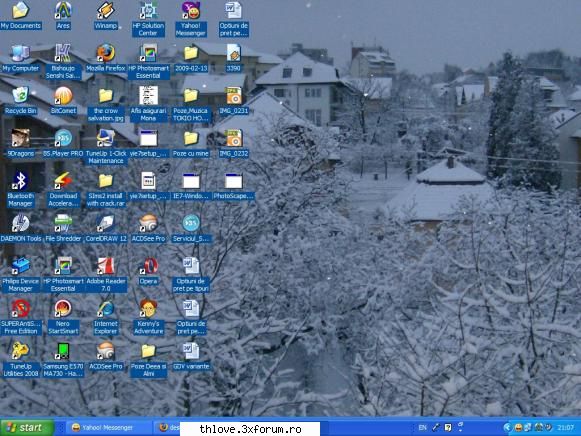The height and width of the screenshot is (436, 581).
Task: Select the IMG_0231 media file
Action: 234,100
